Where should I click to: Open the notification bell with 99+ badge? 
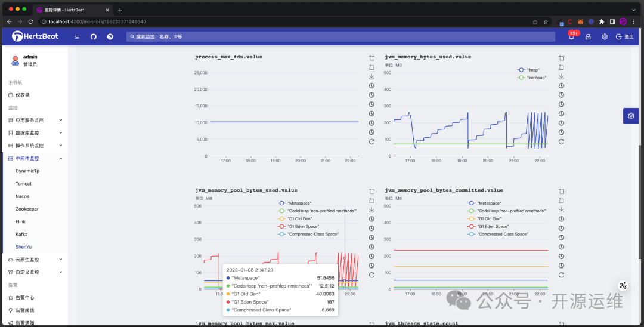pos(571,37)
